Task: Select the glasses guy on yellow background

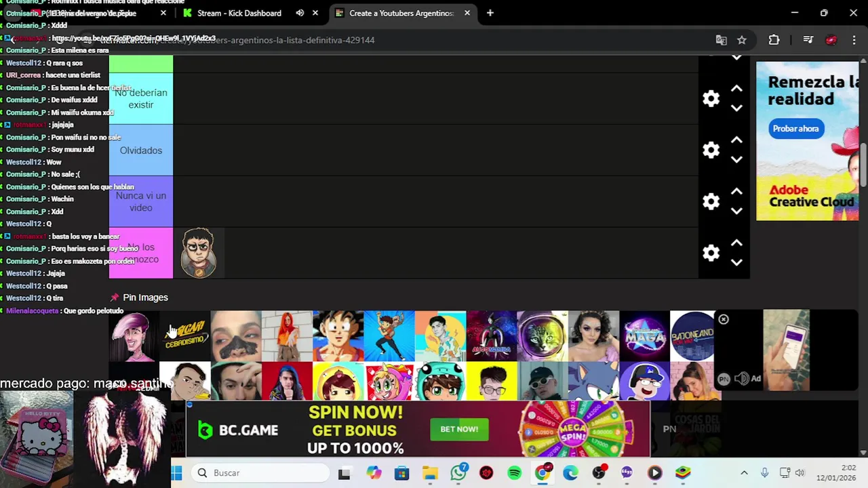Action: [491, 381]
